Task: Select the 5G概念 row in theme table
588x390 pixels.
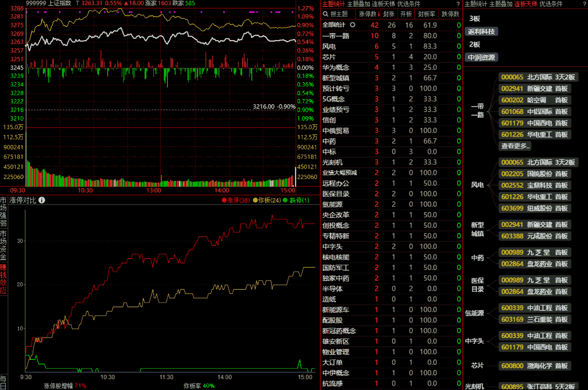Action: pos(391,99)
